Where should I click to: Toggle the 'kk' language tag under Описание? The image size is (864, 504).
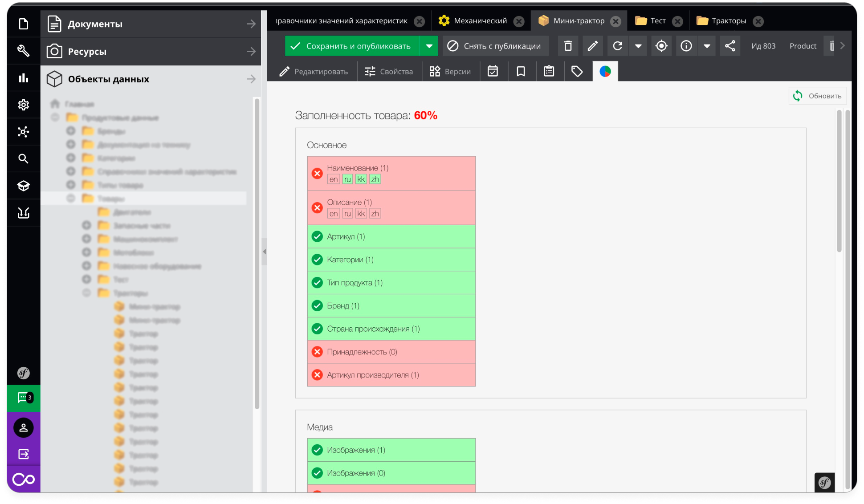[361, 213]
